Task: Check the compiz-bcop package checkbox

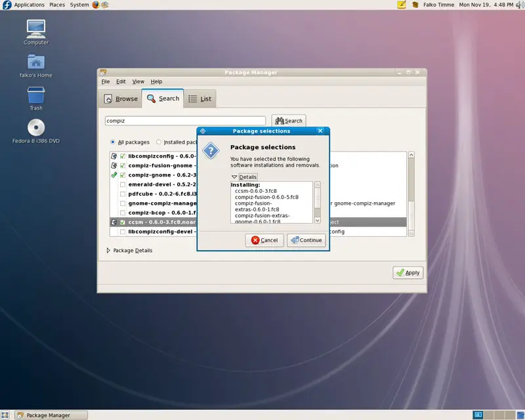Action: pyautogui.click(x=123, y=213)
